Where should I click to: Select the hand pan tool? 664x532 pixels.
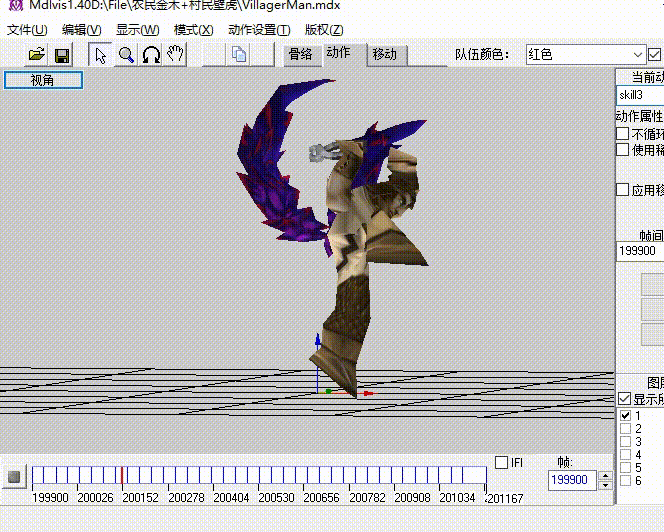(x=175, y=54)
